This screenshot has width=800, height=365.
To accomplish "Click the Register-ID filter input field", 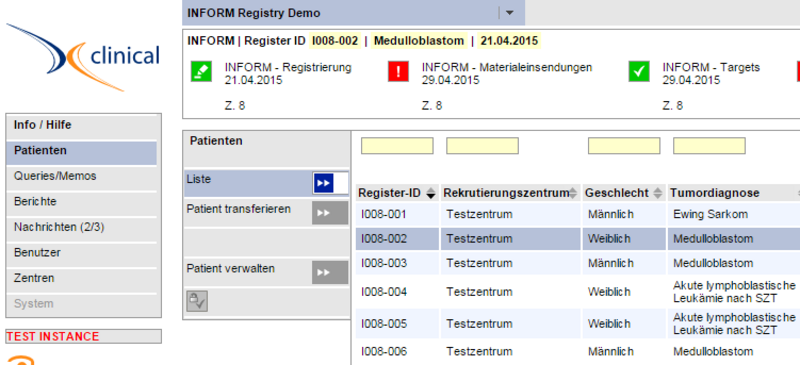I will 397,146.
